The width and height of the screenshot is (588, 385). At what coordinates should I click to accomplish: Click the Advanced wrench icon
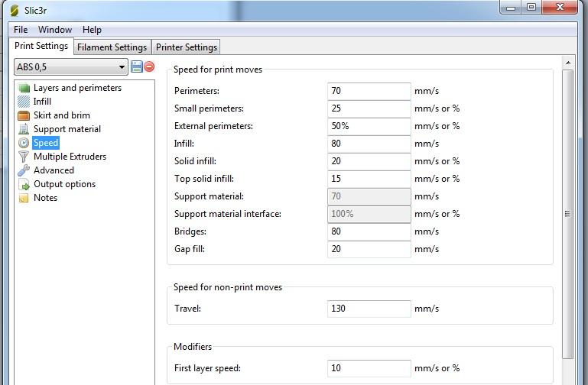[24, 170]
